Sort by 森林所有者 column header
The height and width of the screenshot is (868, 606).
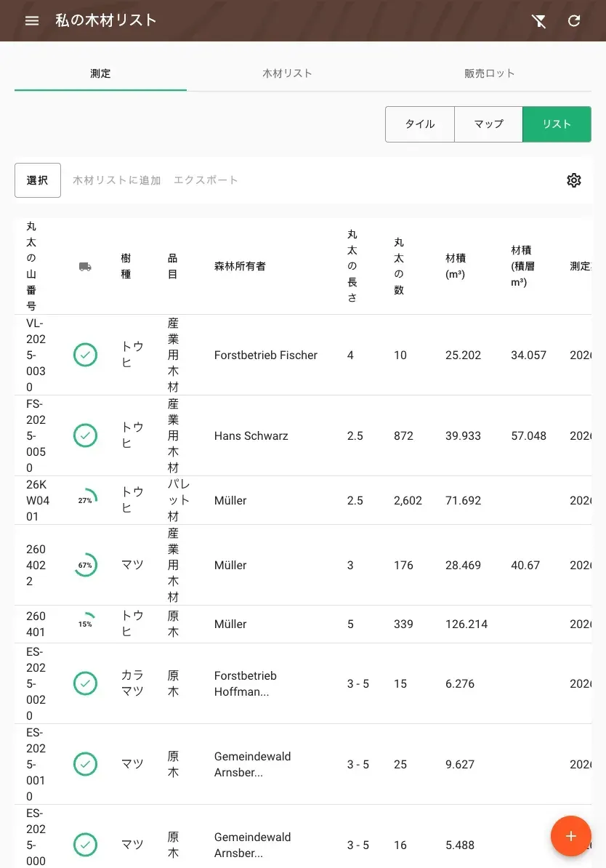point(240,266)
